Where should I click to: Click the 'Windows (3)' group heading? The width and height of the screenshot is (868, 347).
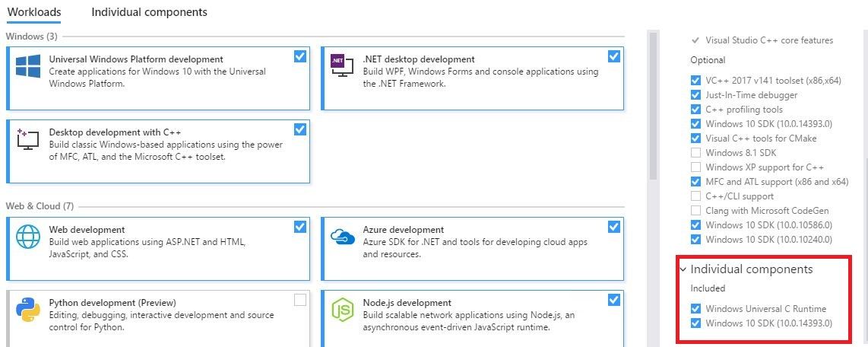coord(32,37)
